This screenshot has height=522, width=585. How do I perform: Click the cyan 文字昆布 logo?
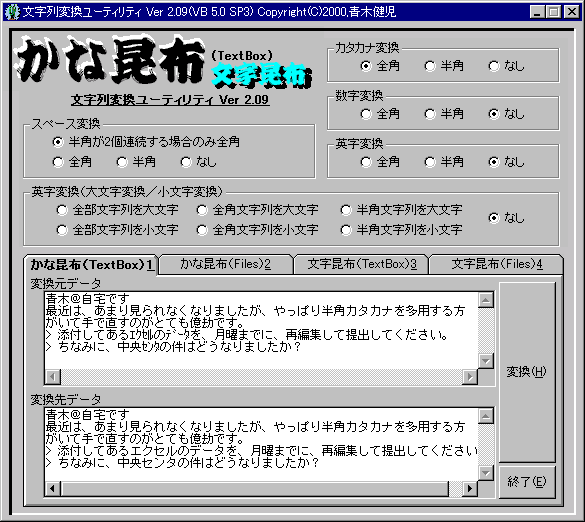pos(262,76)
